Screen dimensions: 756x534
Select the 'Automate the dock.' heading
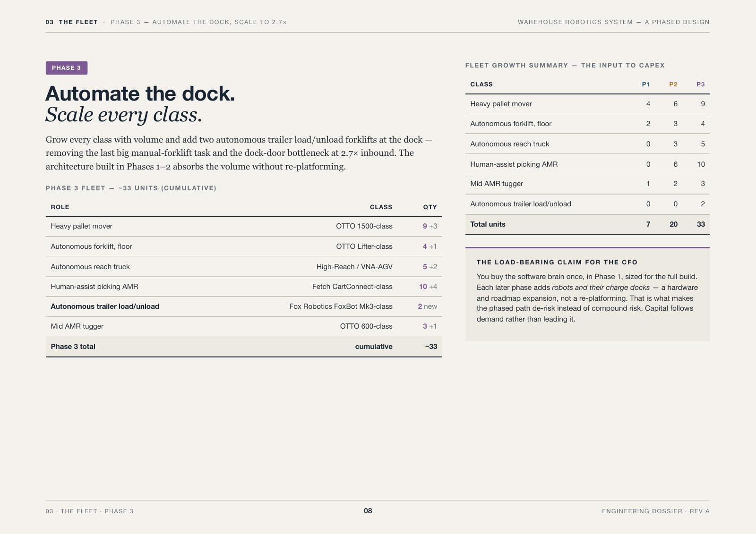140,93
